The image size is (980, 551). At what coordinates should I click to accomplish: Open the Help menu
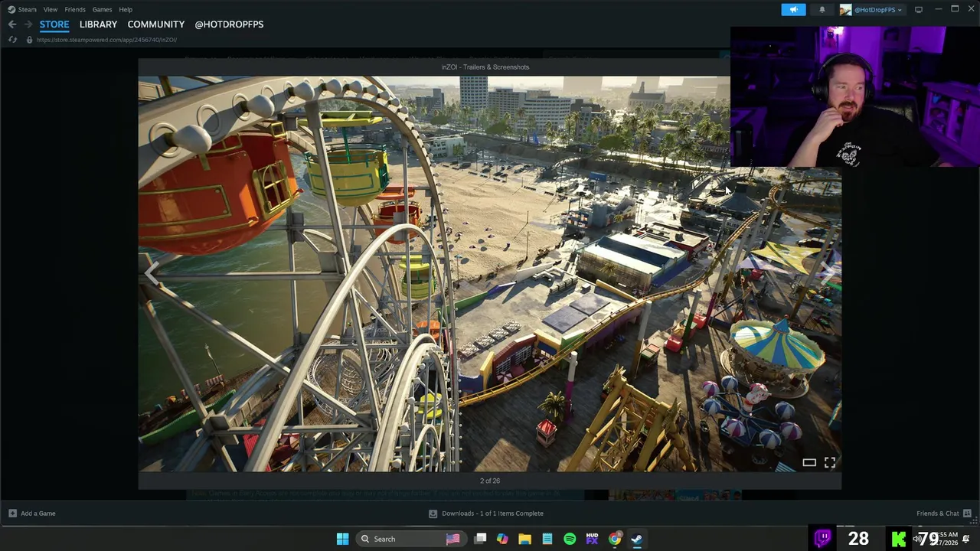[126, 9]
